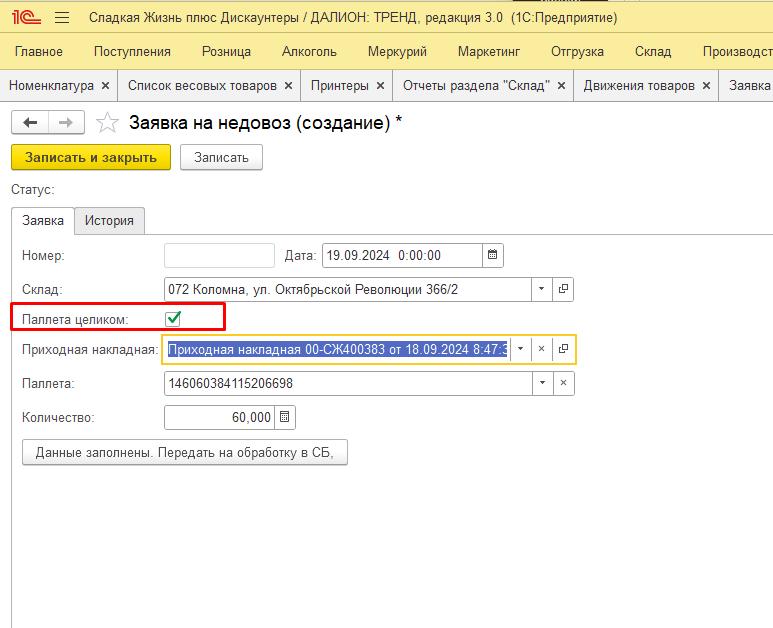This screenshot has width=773, height=628.
Task: Click the Записать button
Action: click(221, 157)
